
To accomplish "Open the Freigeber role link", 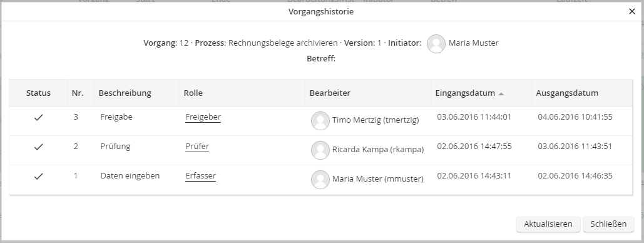I will 203,116.
